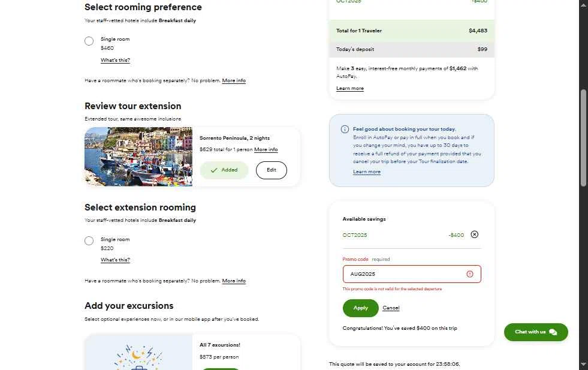
Task: Click the Edit button for tour extension
Action: point(272,170)
